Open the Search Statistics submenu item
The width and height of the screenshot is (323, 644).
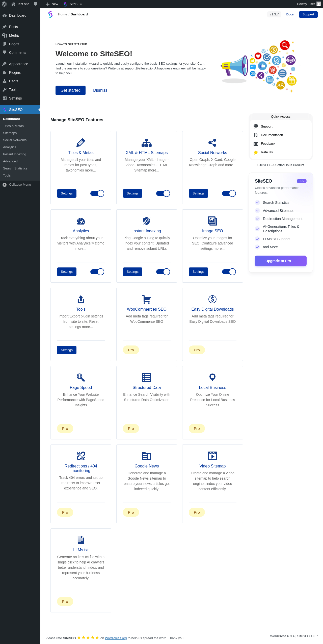coord(15,168)
